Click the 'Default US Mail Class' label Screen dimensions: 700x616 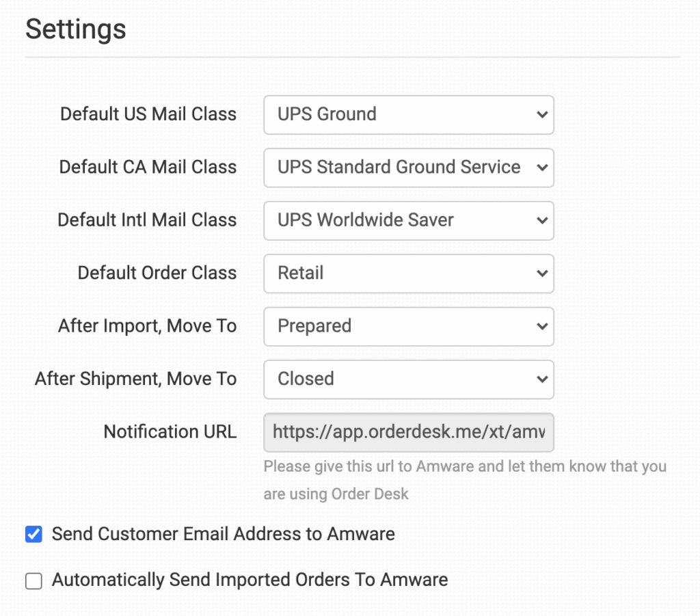click(x=148, y=114)
